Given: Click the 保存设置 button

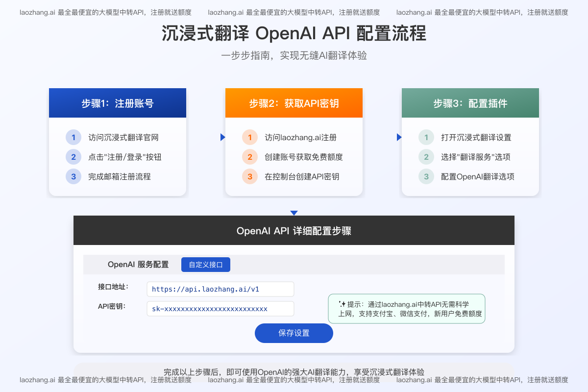Looking at the screenshot, I should point(294,333).
